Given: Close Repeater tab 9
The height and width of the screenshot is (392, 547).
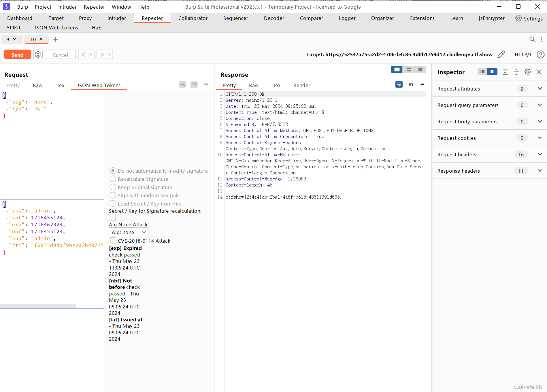Looking at the screenshot, I should 14,39.
